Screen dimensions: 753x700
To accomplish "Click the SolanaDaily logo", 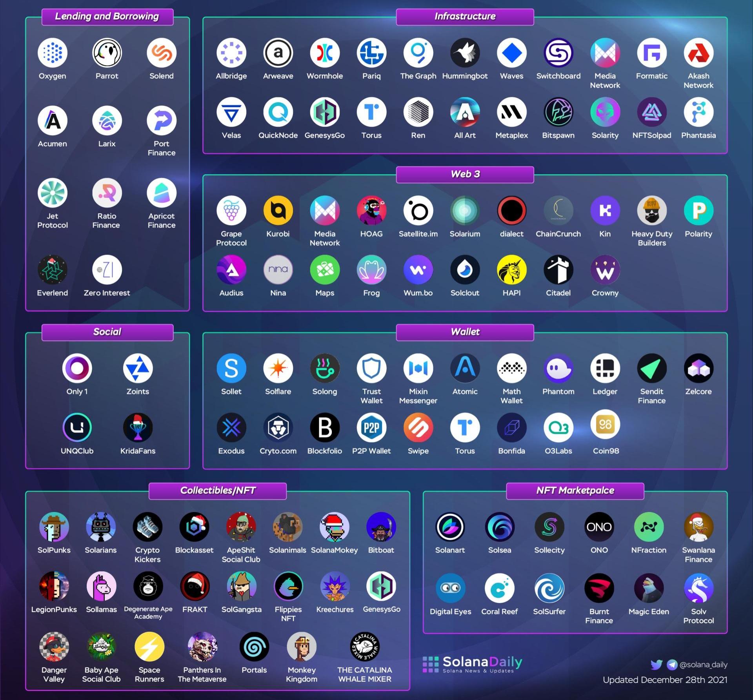I will 472,664.
